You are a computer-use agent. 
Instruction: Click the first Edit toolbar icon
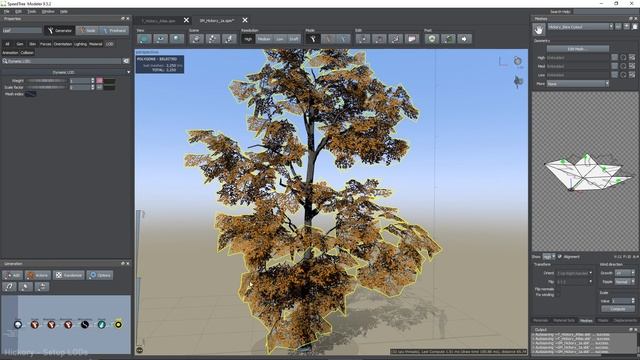(x=363, y=39)
